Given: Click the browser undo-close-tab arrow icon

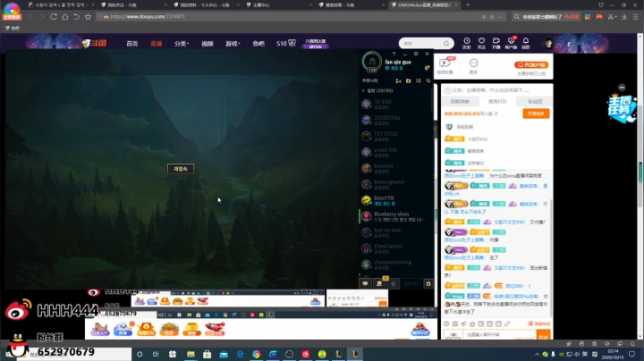Looking at the screenshot, I should (x=76, y=17).
